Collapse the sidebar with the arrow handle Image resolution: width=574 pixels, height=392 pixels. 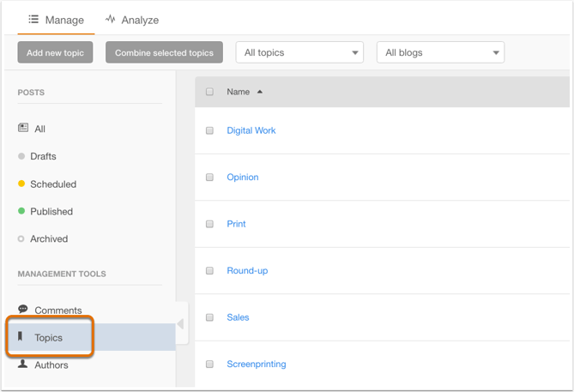pyautogui.click(x=181, y=324)
